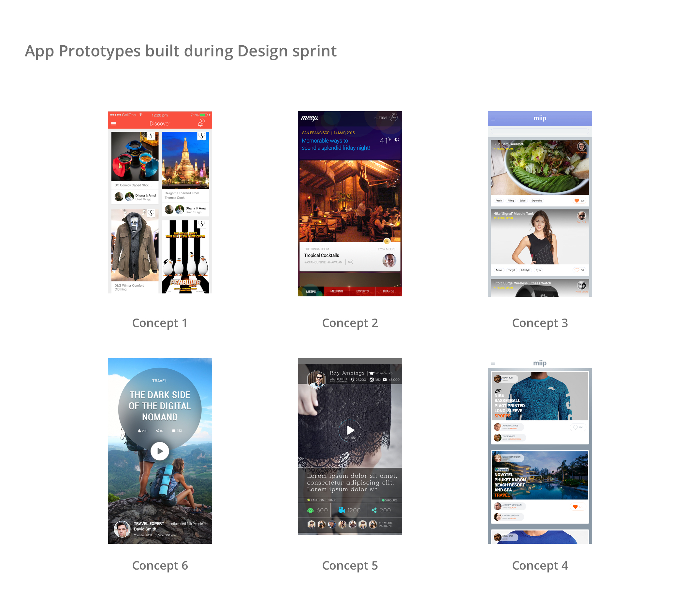Image resolution: width=700 pixels, height=611 pixels.
Task: Like the Blue Barn Gourmet heart icon
Action: pyautogui.click(x=576, y=201)
